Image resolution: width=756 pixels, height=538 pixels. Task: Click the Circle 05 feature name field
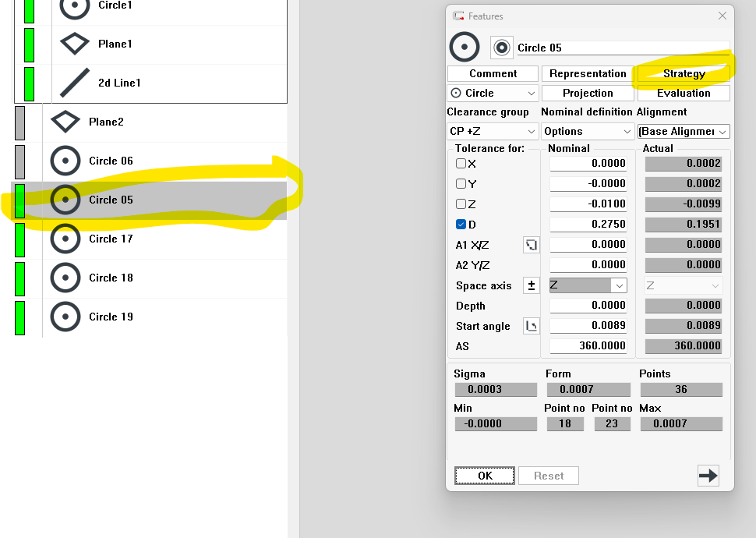[x=623, y=48]
